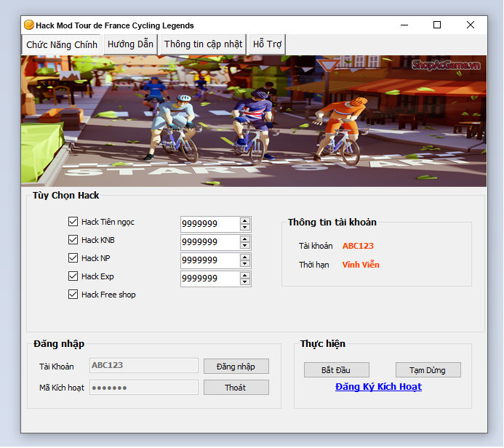
Task: Increment the Hack NP spinner up arrow
Action: pos(245,257)
